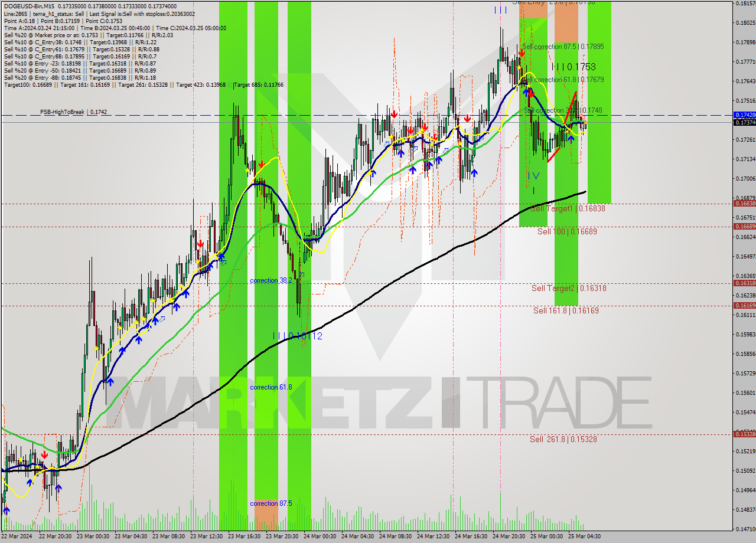This screenshot has height=543, width=756.
Task: Click the '22 Mar 2024' time label
Action: [x=17, y=537]
